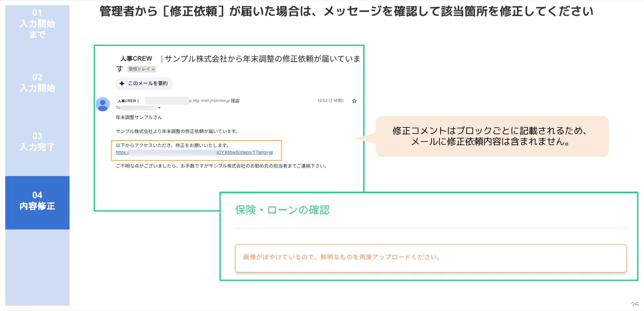Click the correction comment 画像がぼやけているので
This screenshot has height=311, width=644.
coord(342,257)
